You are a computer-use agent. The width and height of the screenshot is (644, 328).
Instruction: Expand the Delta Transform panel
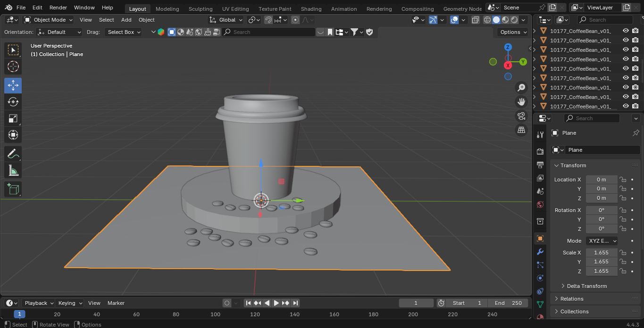click(x=586, y=286)
